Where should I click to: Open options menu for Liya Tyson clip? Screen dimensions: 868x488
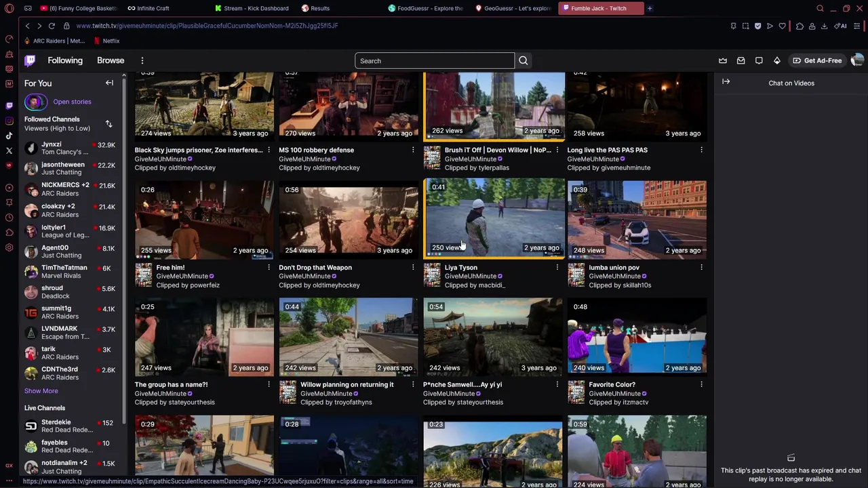click(557, 267)
